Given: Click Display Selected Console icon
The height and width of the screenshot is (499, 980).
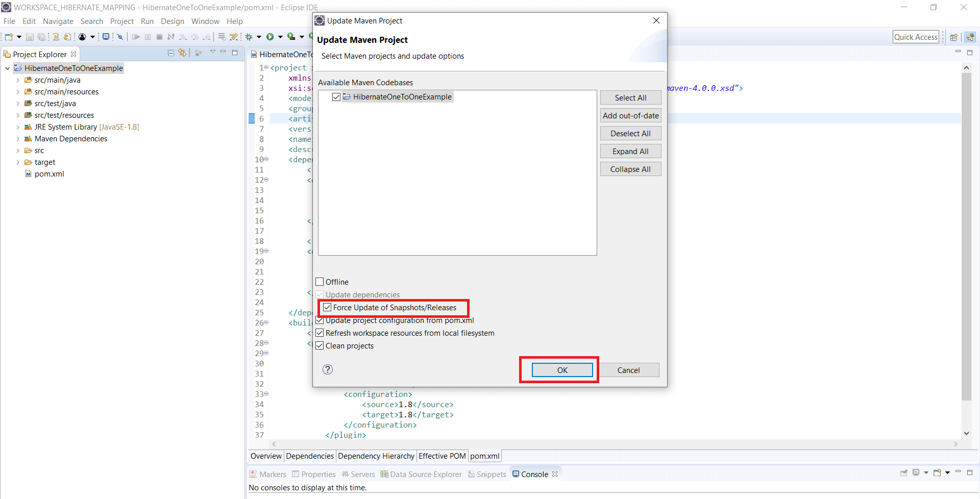Looking at the screenshot, I should 916,473.
